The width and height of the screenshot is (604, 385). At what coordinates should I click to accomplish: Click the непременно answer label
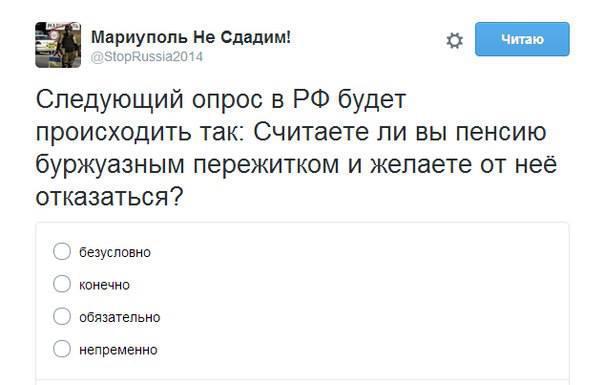click(118, 350)
